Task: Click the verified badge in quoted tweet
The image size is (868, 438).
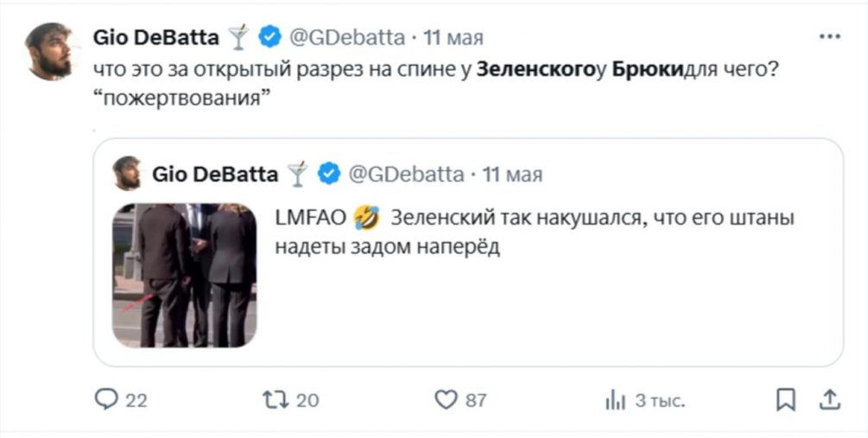Action: (x=328, y=175)
